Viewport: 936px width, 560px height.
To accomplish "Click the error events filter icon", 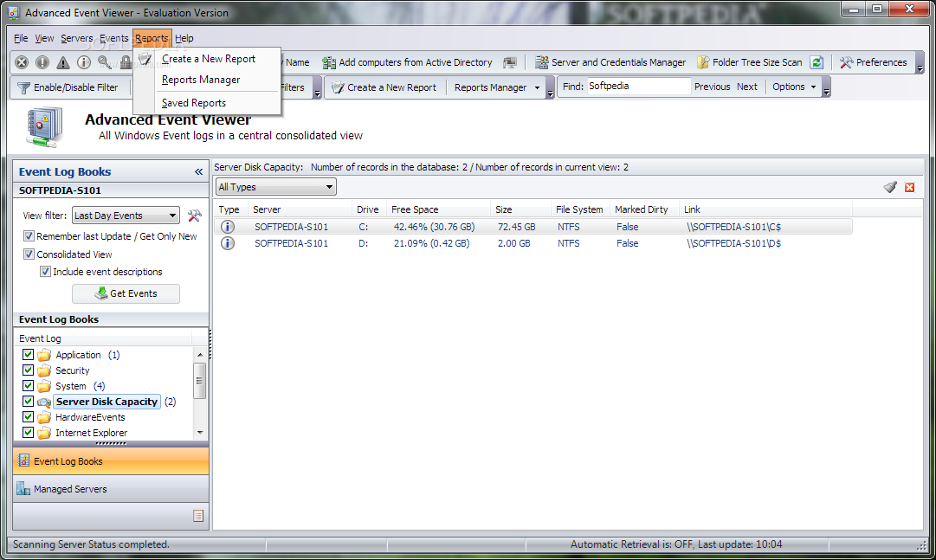I will [22, 62].
